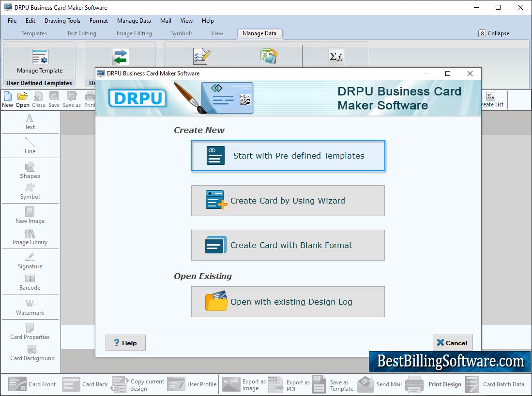Switch to the Text Editing ribbon tab
The image size is (532, 396).
[x=81, y=33]
